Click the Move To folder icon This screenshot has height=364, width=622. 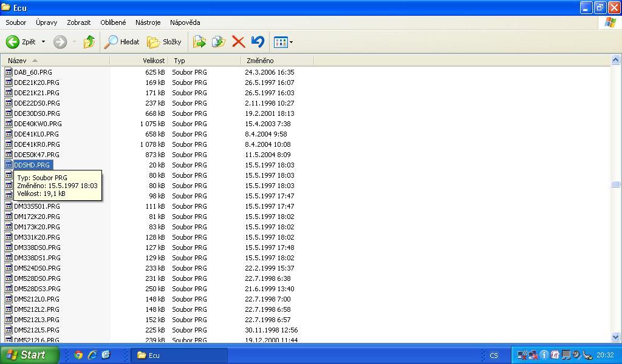[x=199, y=42]
